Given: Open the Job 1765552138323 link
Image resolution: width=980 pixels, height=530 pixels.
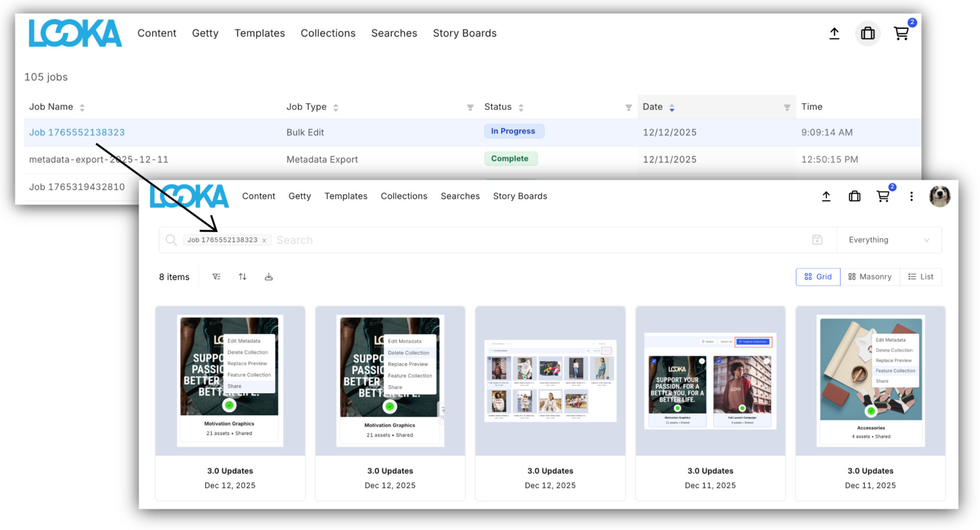Looking at the screenshot, I should click(77, 132).
